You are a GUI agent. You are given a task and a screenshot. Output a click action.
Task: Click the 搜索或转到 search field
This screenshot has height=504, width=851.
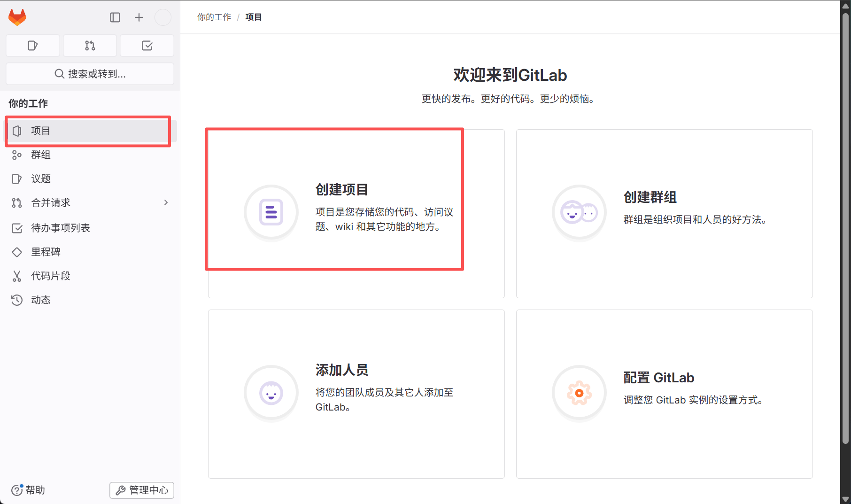(x=90, y=74)
